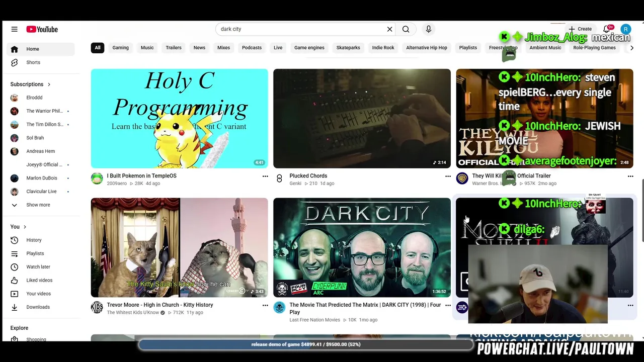Open options for I Built Pokemon video
Screen dimensions: 644x362
pos(265,176)
